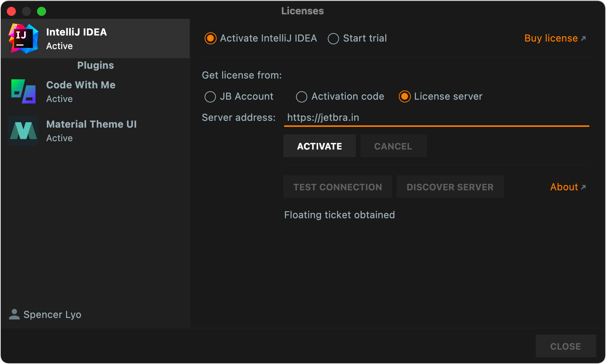Focus the Server address text field
The height and width of the screenshot is (364, 606).
(x=436, y=118)
